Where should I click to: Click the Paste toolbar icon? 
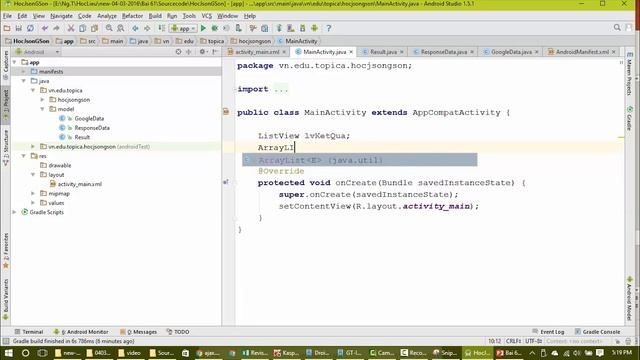(x=94, y=28)
